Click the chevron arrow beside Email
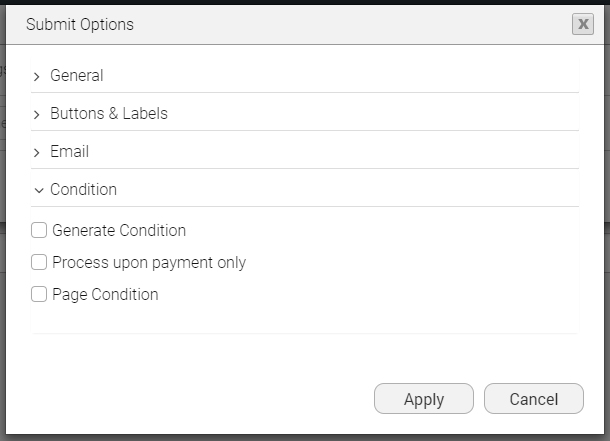Viewport: 610px width, 441px height. (37, 152)
